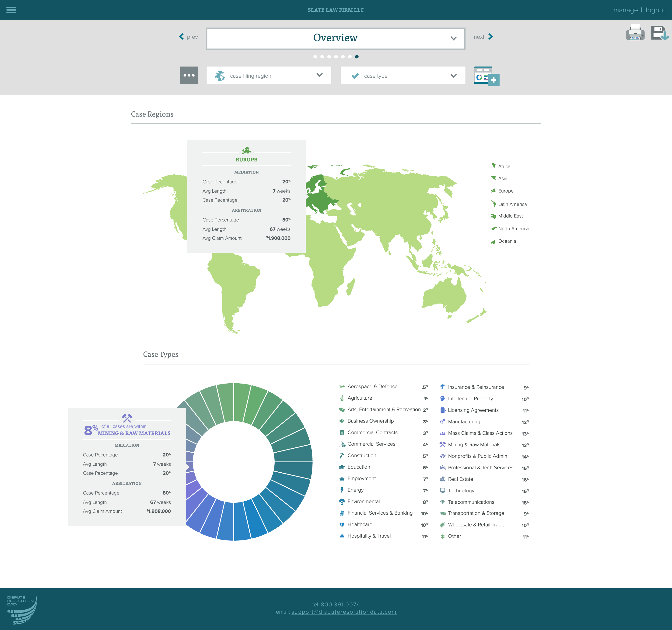Viewport: 672px width, 630px height.
Task: Click the Europe icon in map legend
Action: pyautogui.click(x=493, y=191)
